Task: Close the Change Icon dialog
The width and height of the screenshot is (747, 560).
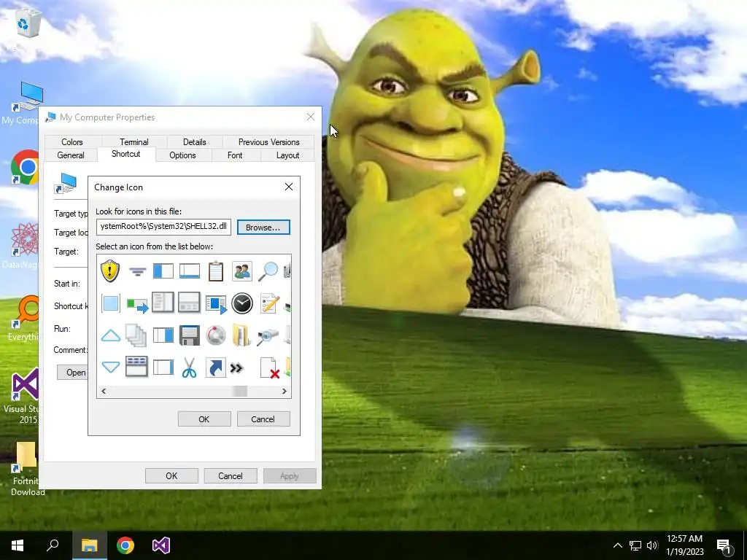Action: [289, 187]
